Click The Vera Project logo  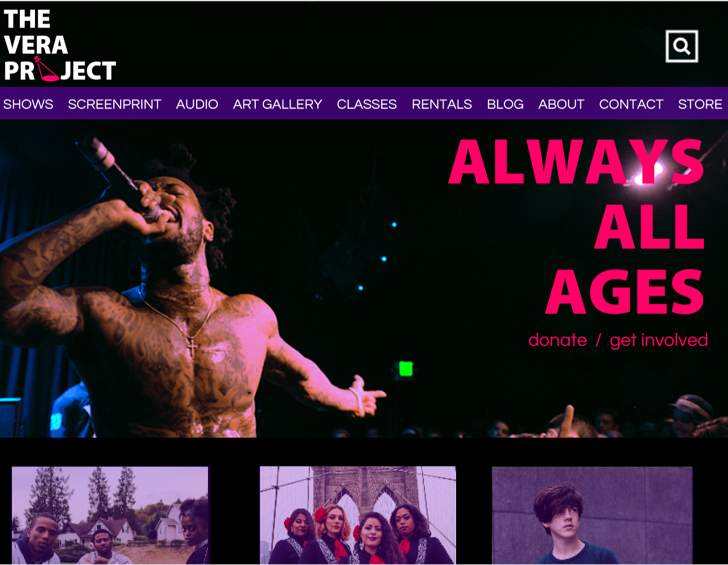pyautogui.click(x=60, y=45)
